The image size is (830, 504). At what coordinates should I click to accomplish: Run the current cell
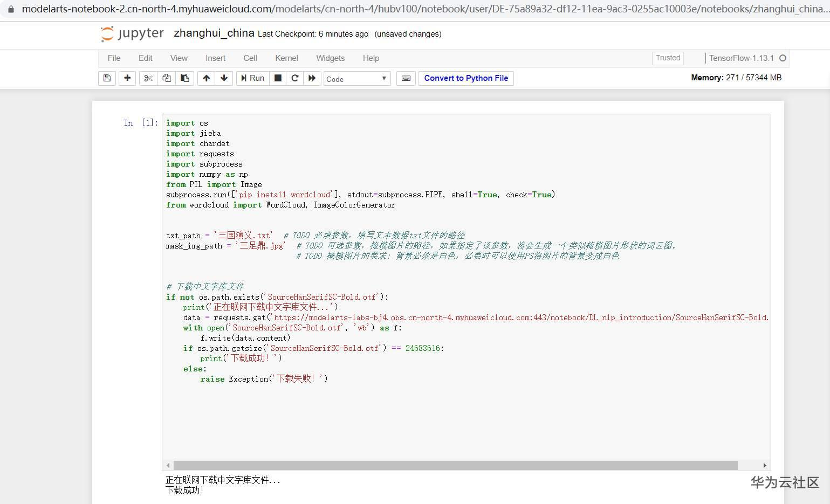(252, 78)
